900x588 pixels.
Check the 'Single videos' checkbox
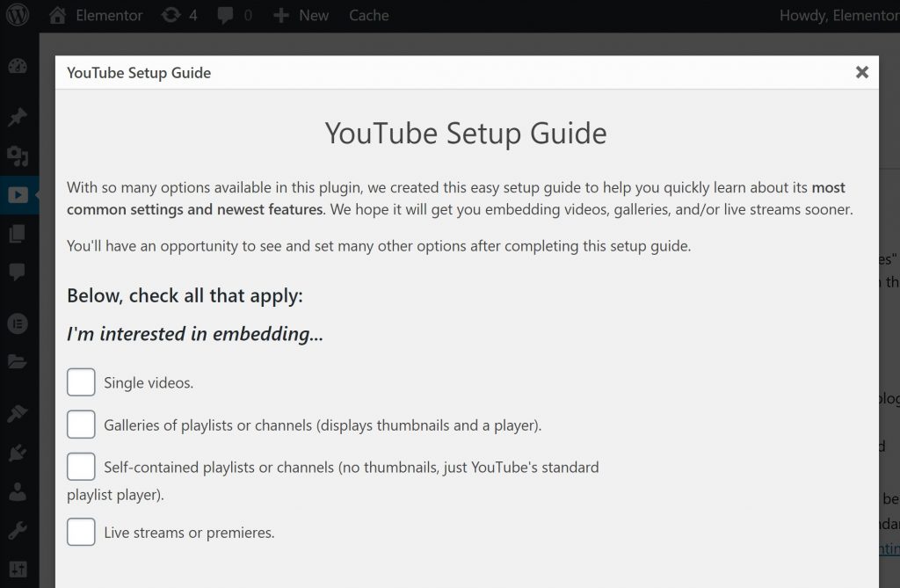tap(81, 382)
